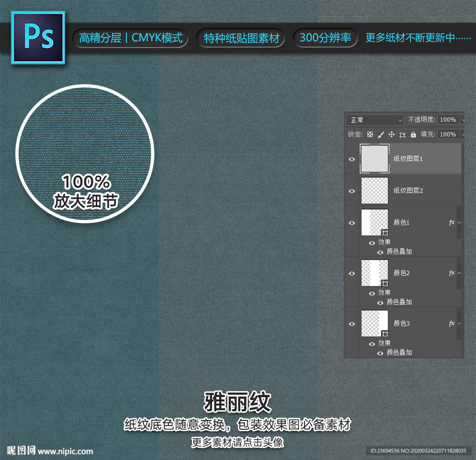Viewport: 476px width, 460px height.
Task: Open the 填充 fill slider arrow
Action: click(x=463, y=134)
